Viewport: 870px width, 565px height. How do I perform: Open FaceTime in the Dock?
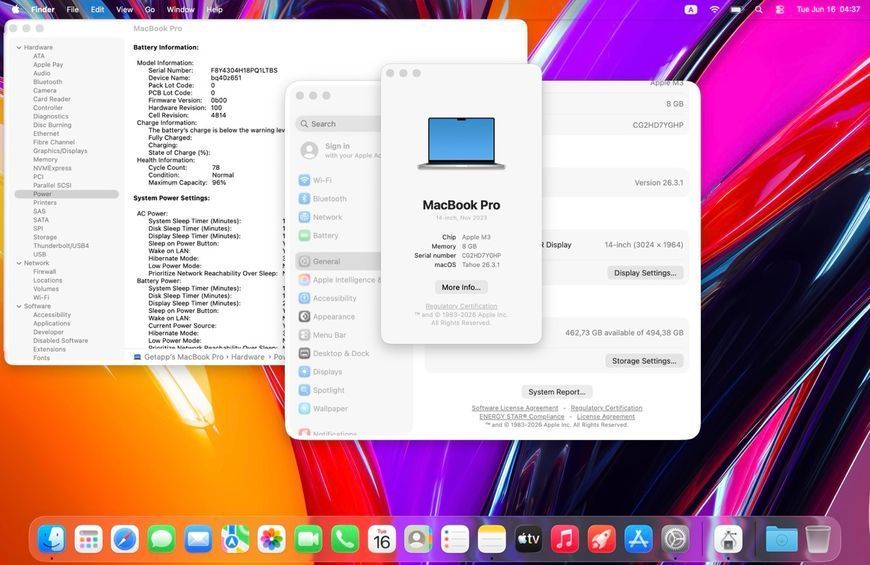(x=308, y=539)
